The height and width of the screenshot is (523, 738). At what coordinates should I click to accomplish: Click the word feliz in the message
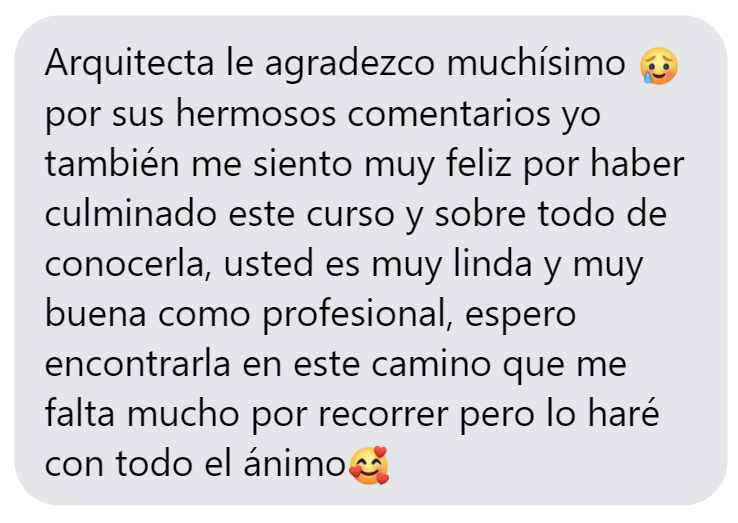[479, 163]
